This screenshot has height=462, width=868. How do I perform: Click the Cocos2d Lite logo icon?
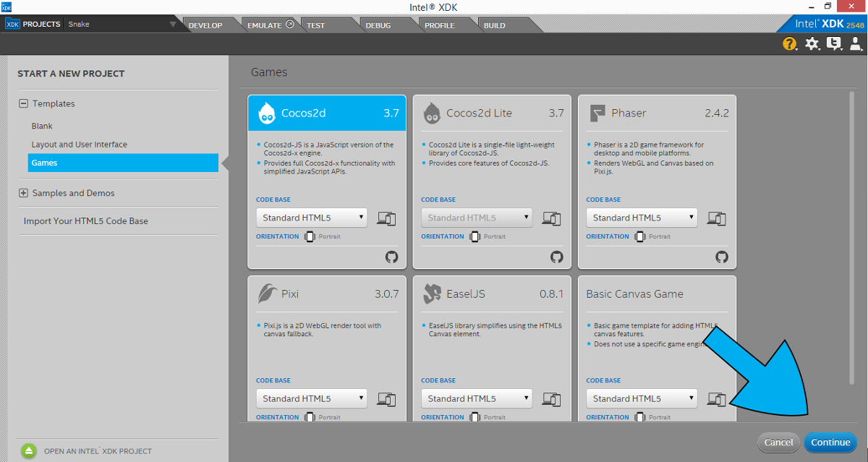(x=432, y=112)
